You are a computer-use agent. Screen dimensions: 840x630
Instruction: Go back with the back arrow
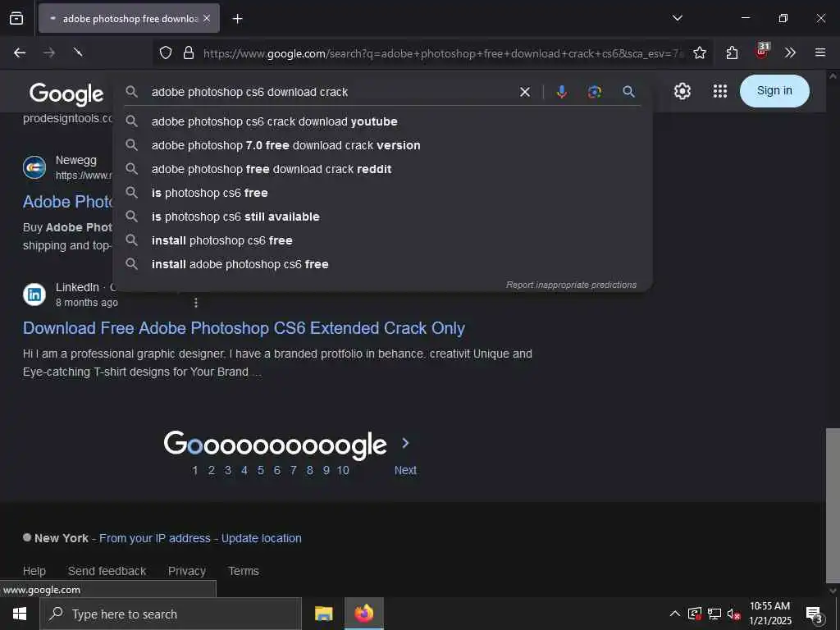click(20, 52)
